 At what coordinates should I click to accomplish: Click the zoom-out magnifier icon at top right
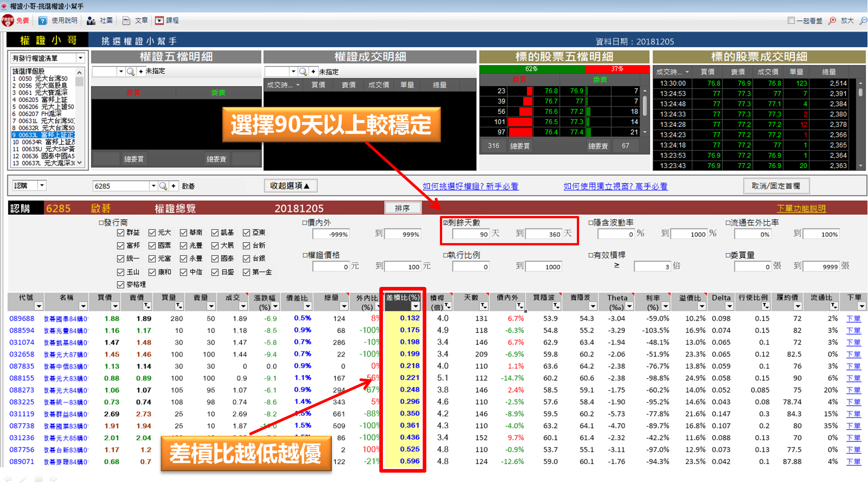(862, 20)
